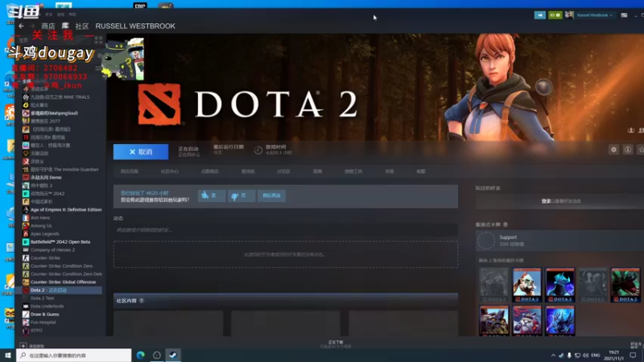The width and height of the screenshot is (644, 362).
Task: Click the Windows Start button
Action: 8,355
